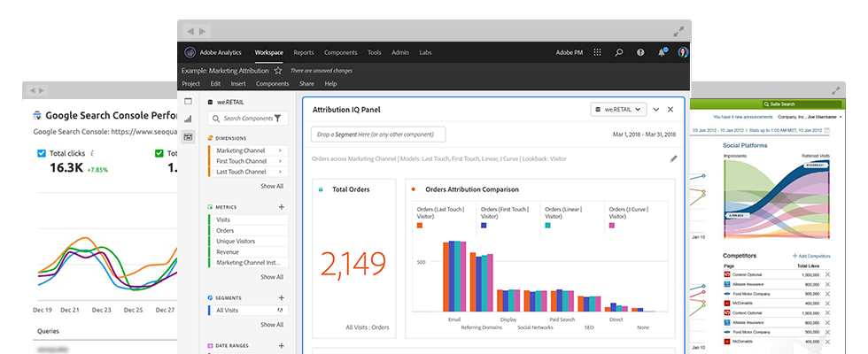
Task: Click expand arrows on Adobe Analytics window
Action: [678, 32]
